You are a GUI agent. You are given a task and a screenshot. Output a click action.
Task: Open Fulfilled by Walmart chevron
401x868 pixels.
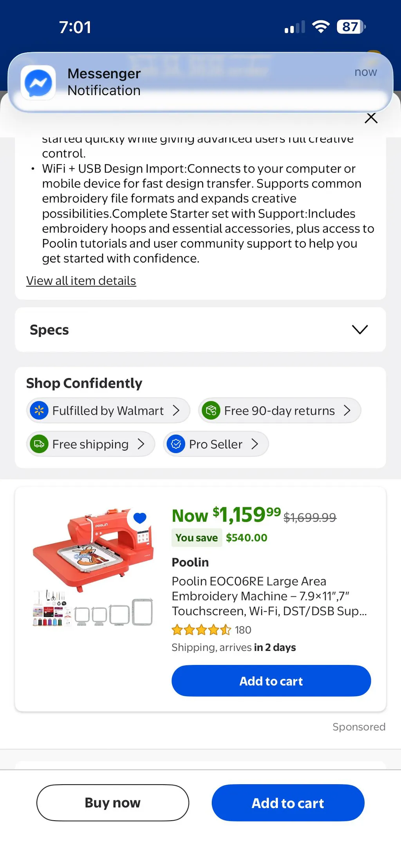tap(176, 411)
